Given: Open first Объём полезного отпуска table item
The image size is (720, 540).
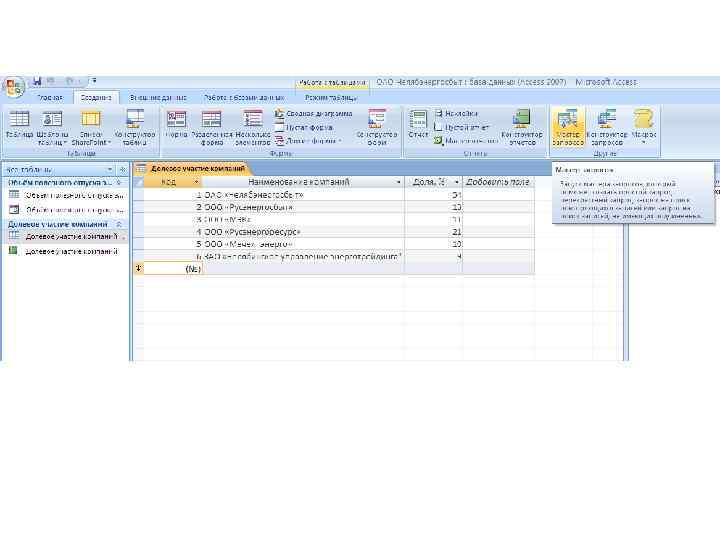Looking at the screenshot, I should (x=67, y=195).
